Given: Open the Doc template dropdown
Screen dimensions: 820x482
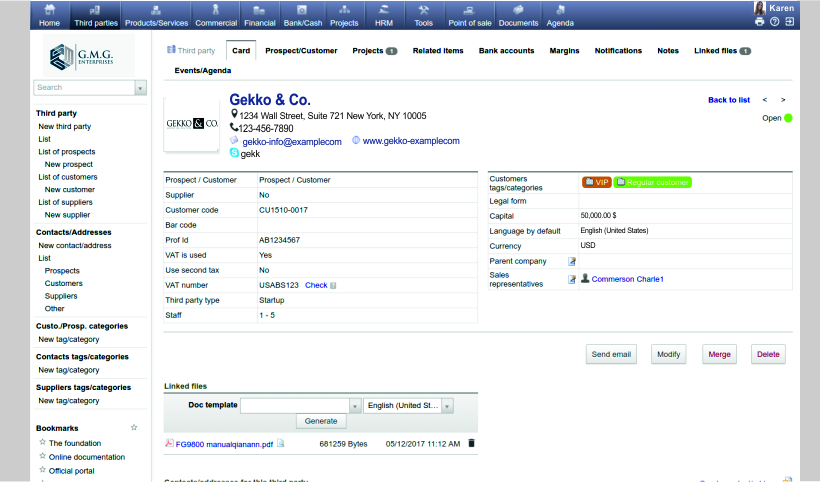Looking at the screenshot, I should 355,406.
